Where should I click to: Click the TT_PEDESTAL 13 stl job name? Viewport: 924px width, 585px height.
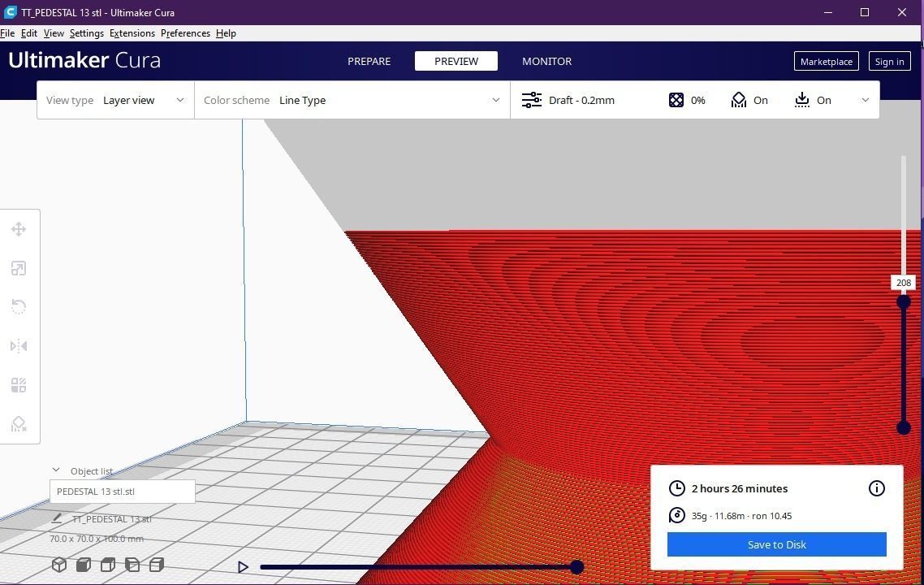coord(112,519)
